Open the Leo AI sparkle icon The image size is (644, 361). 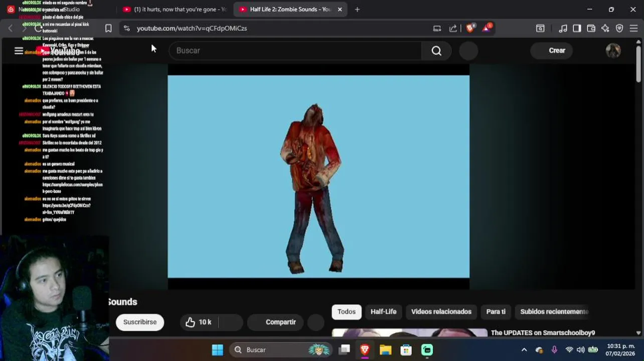click(605, 29)
